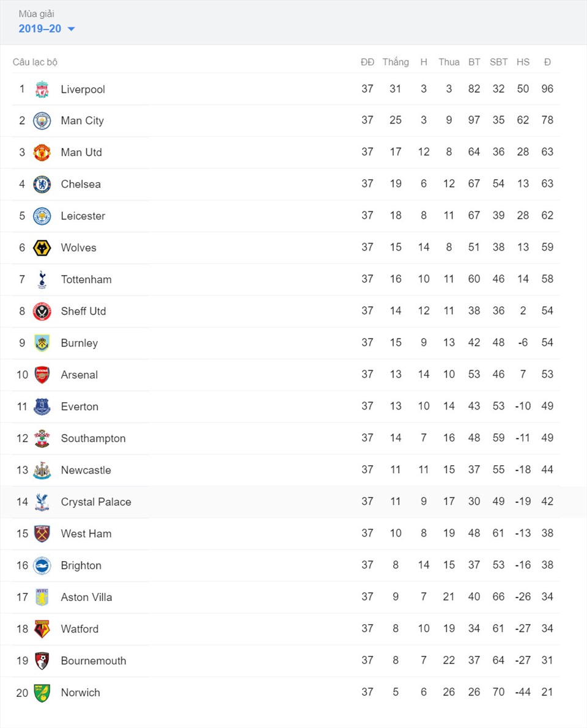This screenshot has width=587, height=728.
Task: Open the Crystal Palace team name link
Action: click(96, 502)
